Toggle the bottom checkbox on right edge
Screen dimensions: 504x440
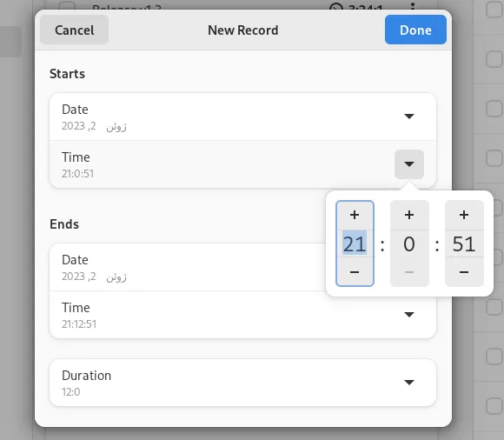494,406
